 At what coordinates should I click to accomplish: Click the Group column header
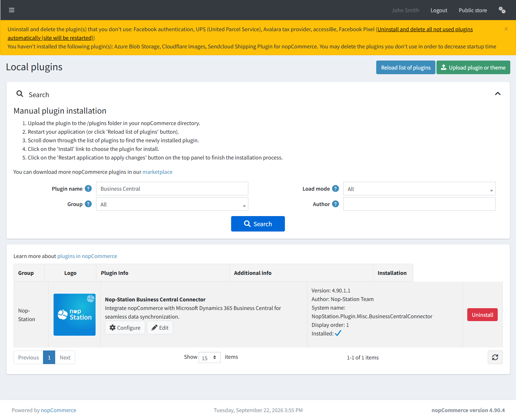(29, 273)
